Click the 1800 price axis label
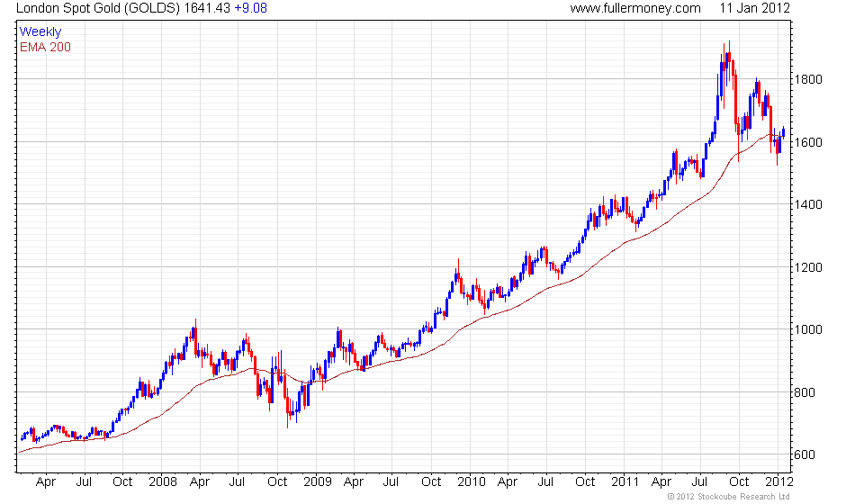This screenshot has height=504, width=864. point(808,79)
